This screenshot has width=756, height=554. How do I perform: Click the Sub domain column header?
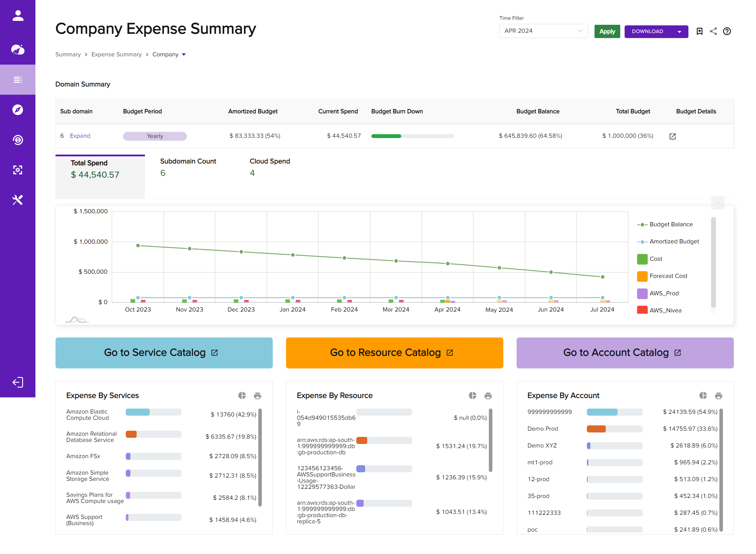76,111
